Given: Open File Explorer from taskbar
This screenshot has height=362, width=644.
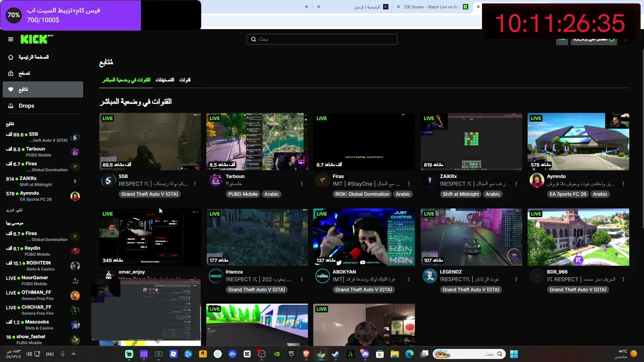Looking at the screenshot, I should tap(394, 354).
